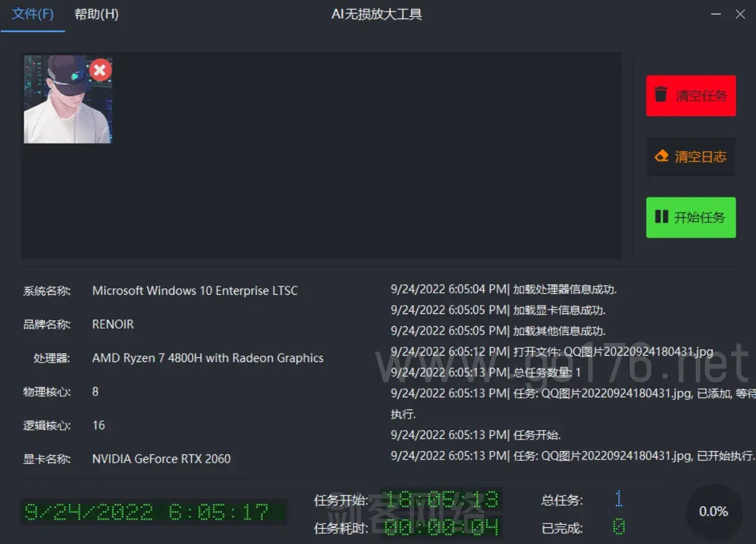Viewport: 756px width, 544px height.
Task: Minimize the AI无损放大工具 window
Action: click(716, 15)
